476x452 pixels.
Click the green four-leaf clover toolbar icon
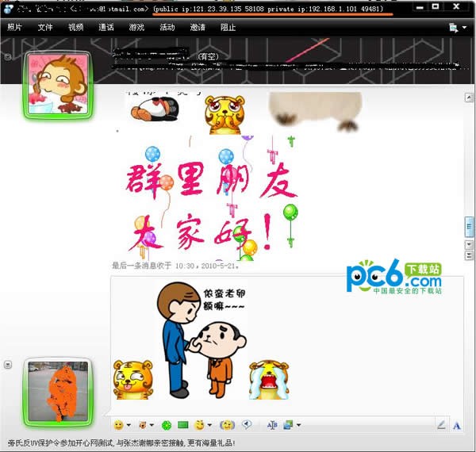click(x=167, y=425)
